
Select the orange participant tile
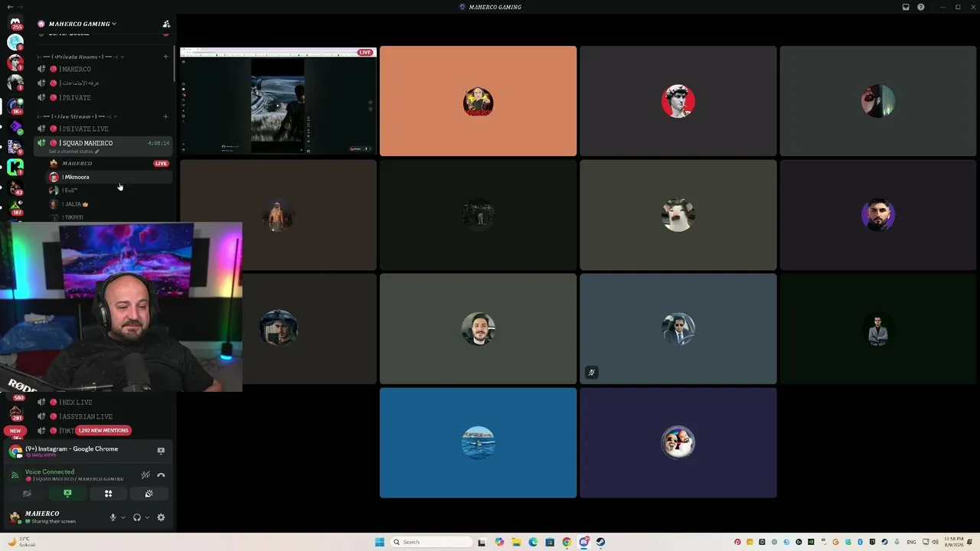tap(478, 101)
